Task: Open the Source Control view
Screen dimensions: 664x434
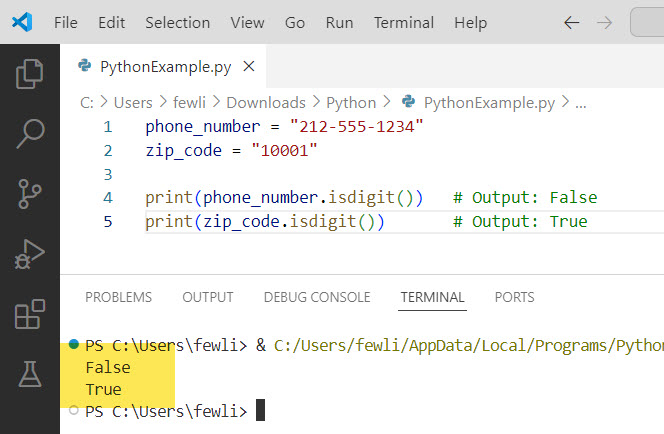Action: [30, 194]
